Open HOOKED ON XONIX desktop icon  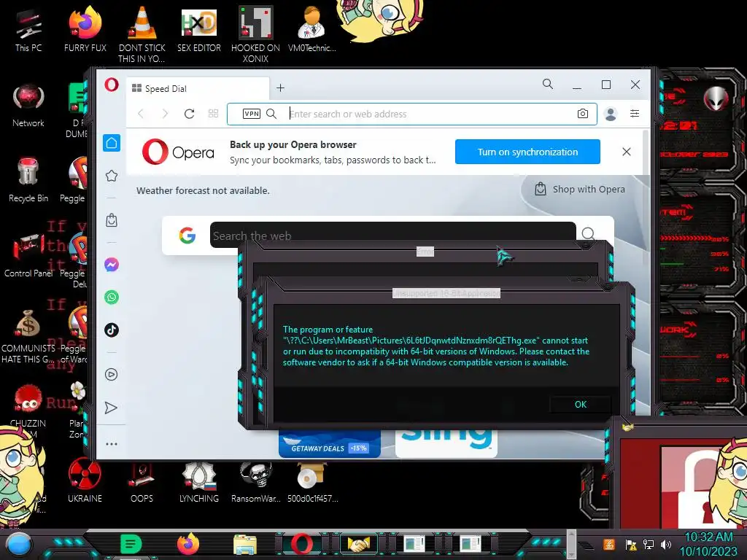(x=255, y=35)
